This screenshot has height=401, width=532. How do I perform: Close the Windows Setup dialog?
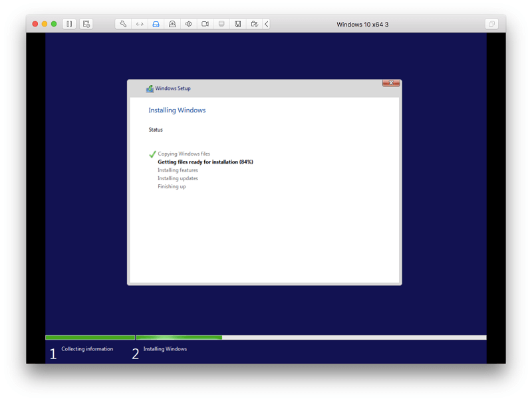[391, 82]
